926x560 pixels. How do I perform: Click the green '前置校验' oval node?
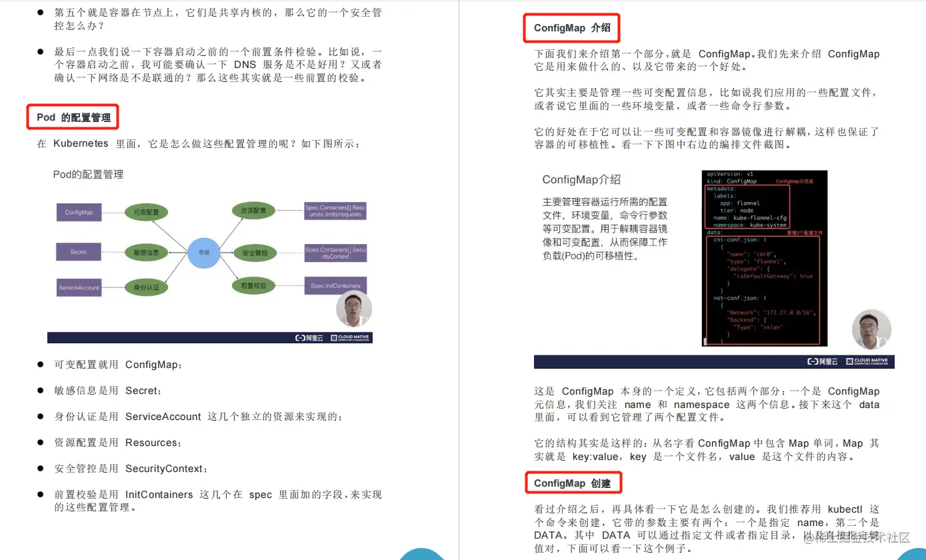pos(254,286)
